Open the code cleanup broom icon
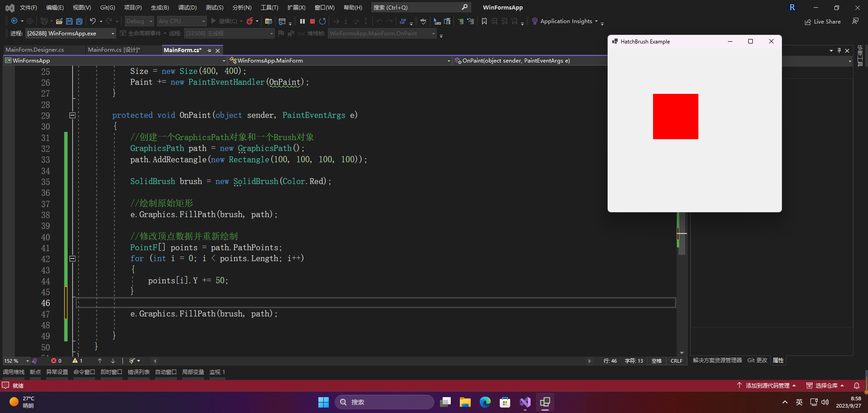The height and width of the screenshot is (413, 868). click(132, 361)
